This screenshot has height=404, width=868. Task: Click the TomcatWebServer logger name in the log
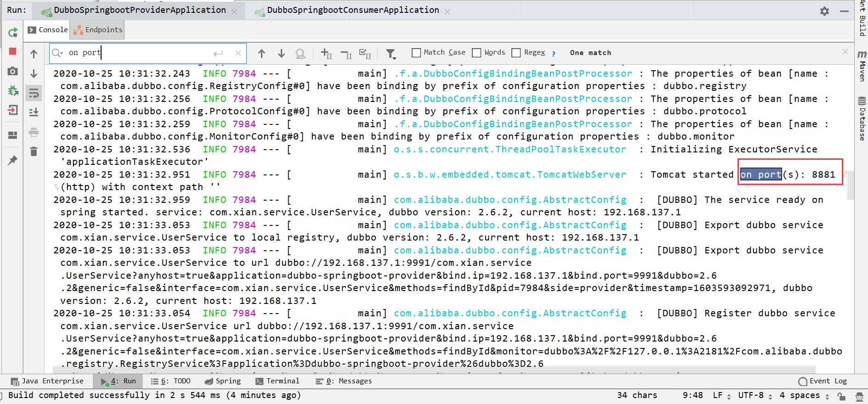510,174
